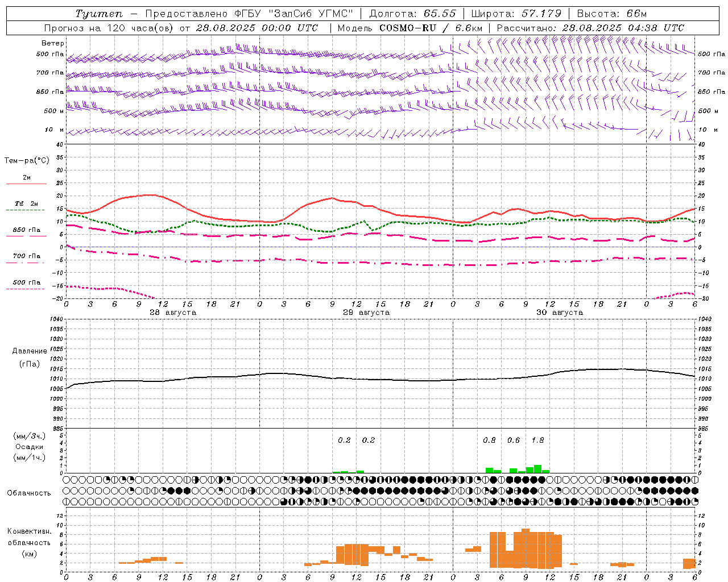Select the "28 августа" date label
Image resolution: width=728 pixels, height=582 pixels.
(x=173, y=313)
